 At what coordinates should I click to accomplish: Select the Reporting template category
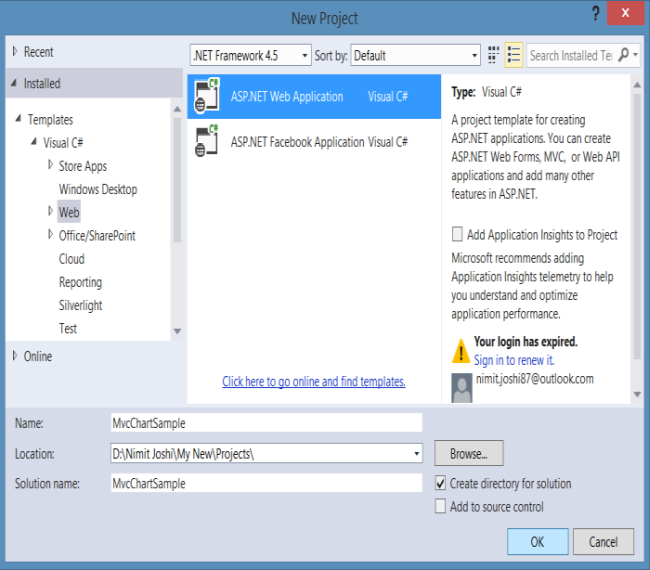click(x=80, y=282)
